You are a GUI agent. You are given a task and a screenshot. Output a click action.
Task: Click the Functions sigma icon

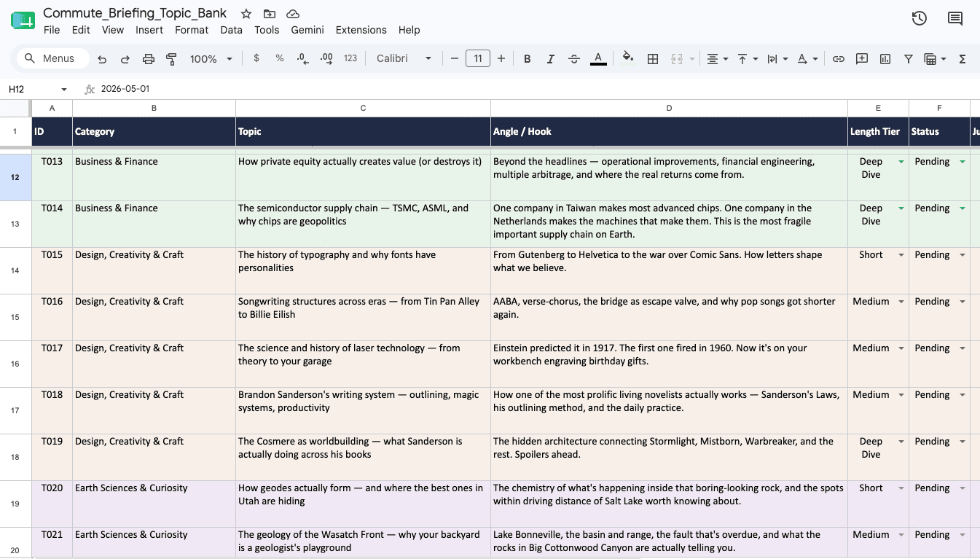coord(963,59)
